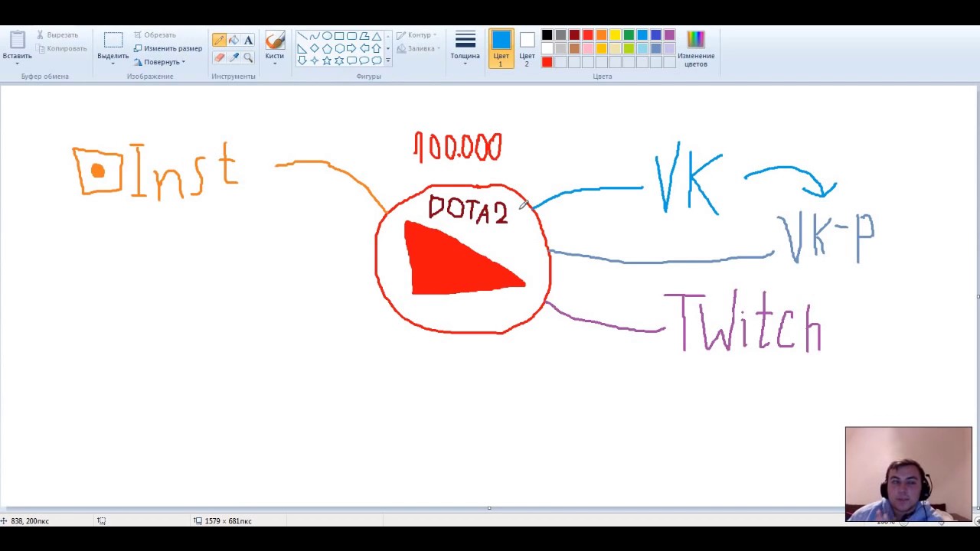Select the Text tool
The image size is (980, 551).
click(x=248, y=40)
